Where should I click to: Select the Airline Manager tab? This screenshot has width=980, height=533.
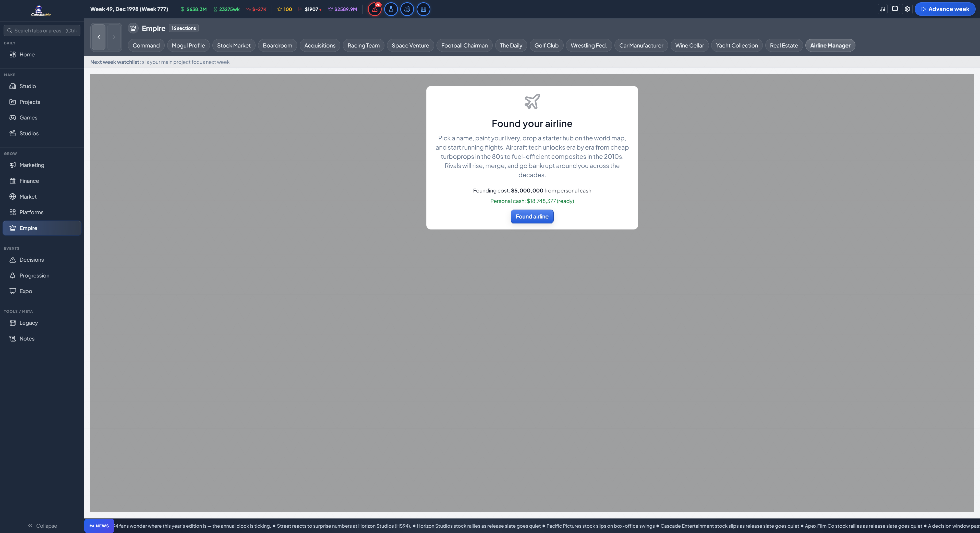coord(830,45)
